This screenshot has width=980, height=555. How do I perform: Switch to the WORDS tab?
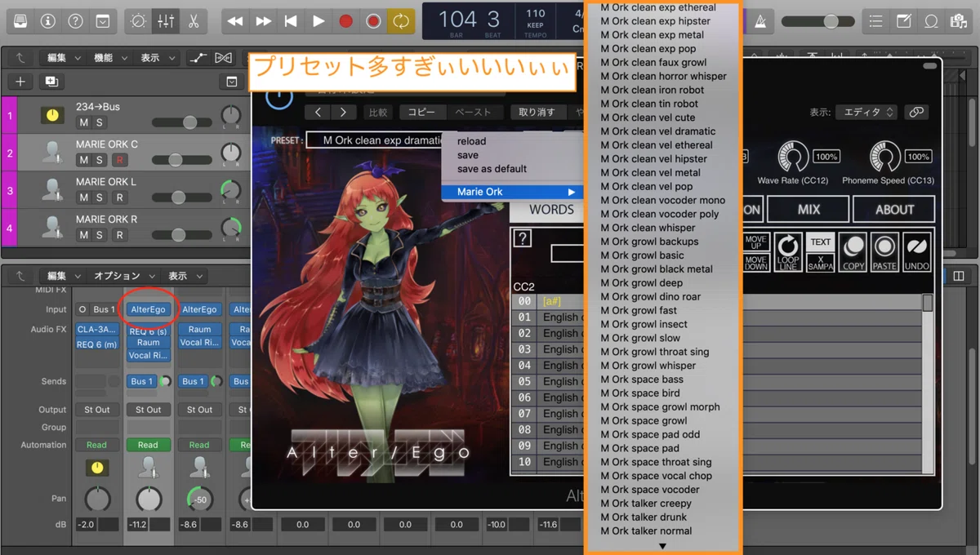point(551,210)
